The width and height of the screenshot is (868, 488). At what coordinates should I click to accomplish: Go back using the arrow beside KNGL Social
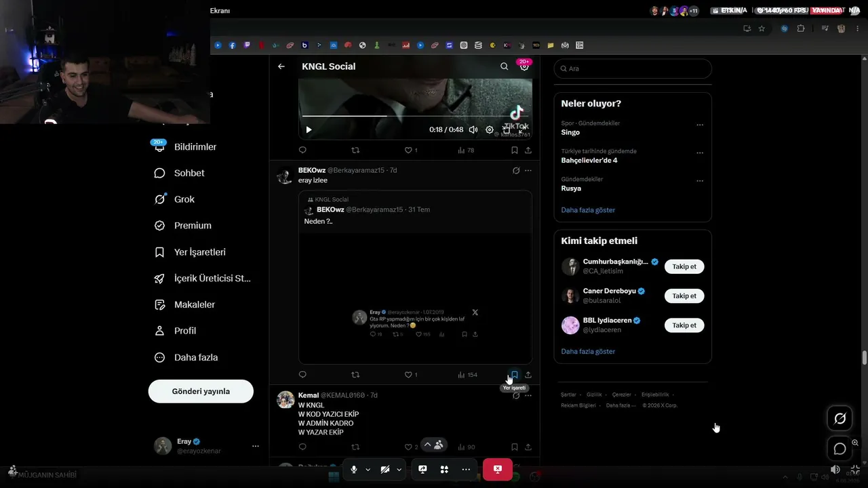(281, 66)
